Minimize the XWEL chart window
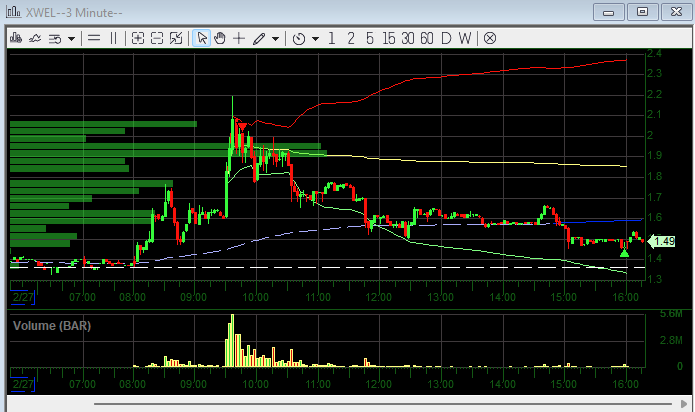The image size is (695, 412). click(609, 12)
